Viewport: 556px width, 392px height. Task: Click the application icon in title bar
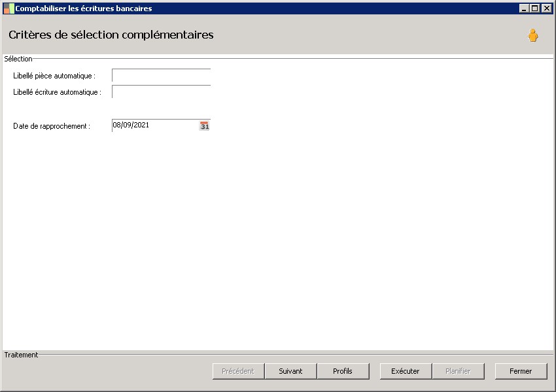tap(9, 8)
